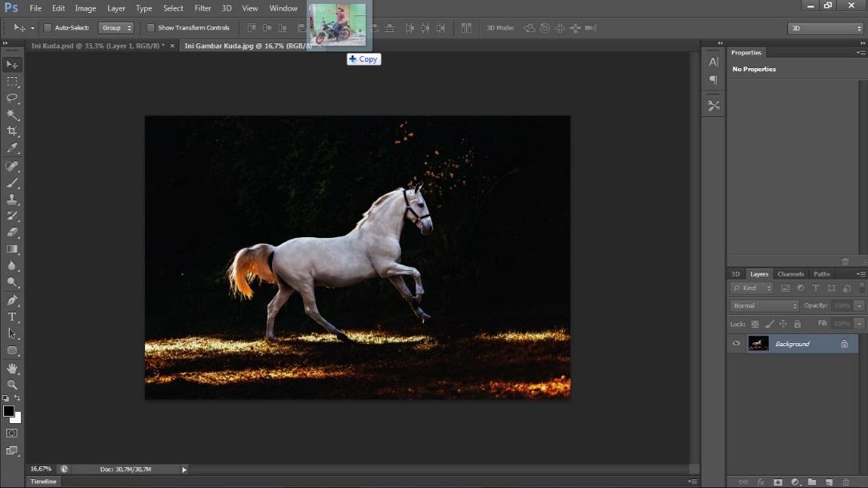Select the Rectangular Marquee tool

point(12,82)
